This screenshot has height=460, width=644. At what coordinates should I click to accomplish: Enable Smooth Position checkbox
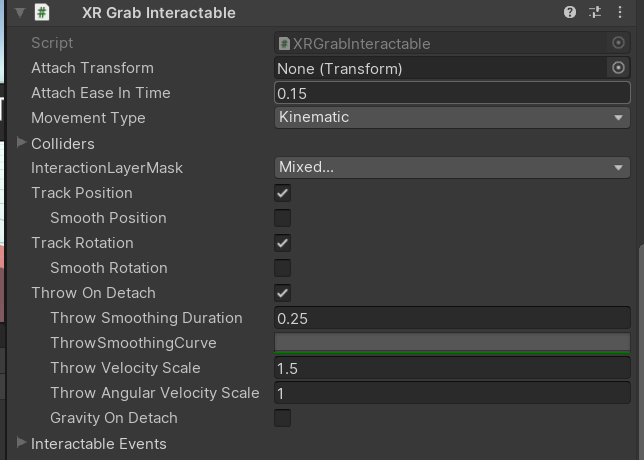click(283, 218)
